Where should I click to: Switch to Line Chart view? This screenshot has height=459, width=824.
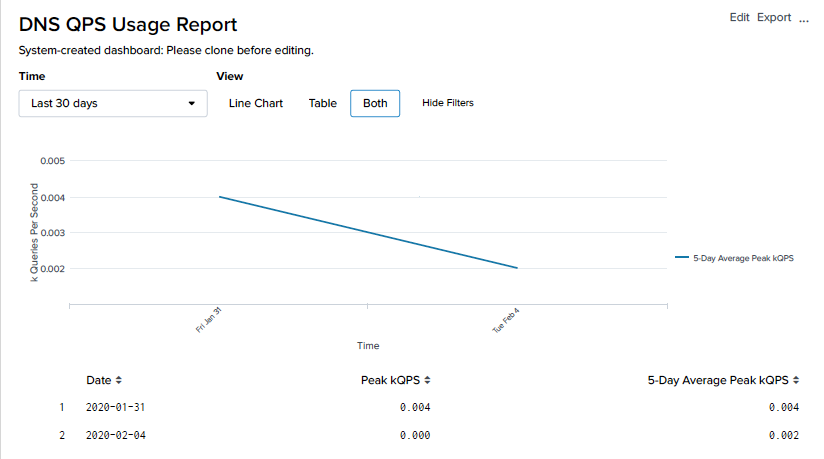click(x=256, y=103)
